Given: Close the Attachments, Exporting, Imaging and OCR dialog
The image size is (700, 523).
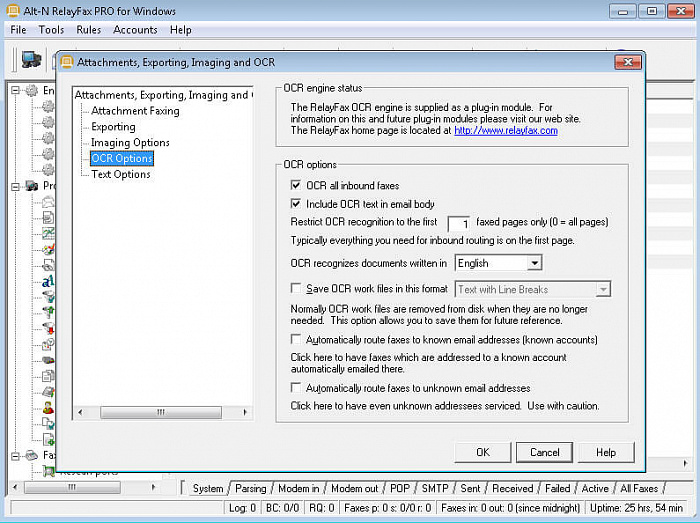Looking at the screenshot, I should (x=628, y=62).
